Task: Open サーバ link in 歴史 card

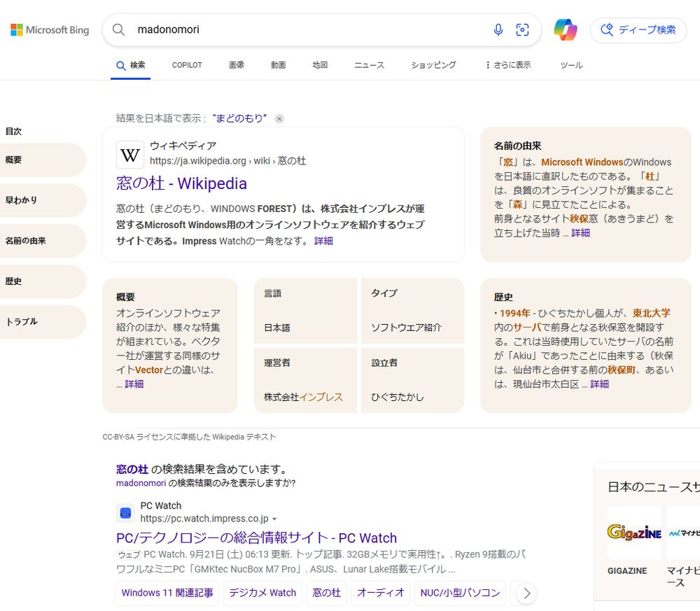Action: [527, 328]
